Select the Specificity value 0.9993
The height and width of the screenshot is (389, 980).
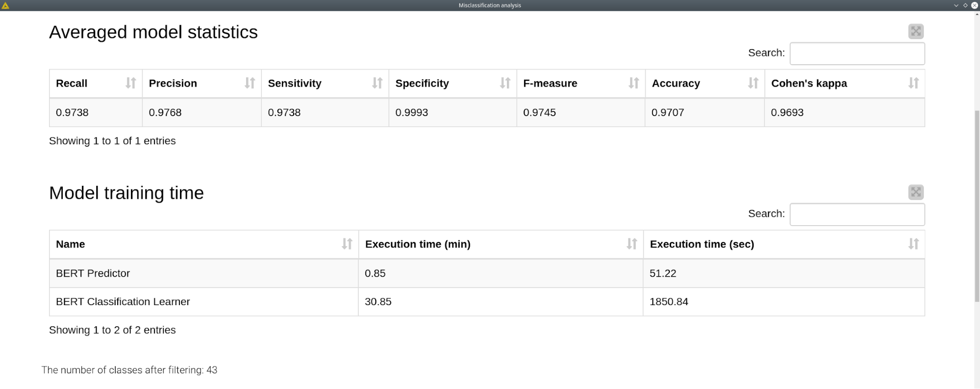click(412, 112)
